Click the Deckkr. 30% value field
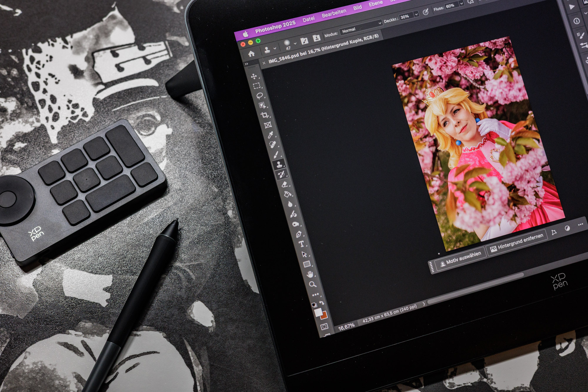588x392 pixels. 406,17
